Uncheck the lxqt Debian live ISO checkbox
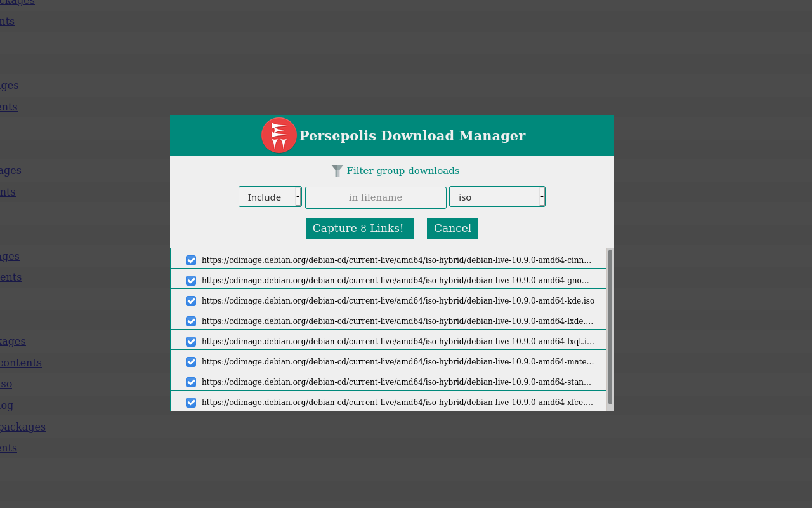 pyautogui.click(x=191, y=341)
